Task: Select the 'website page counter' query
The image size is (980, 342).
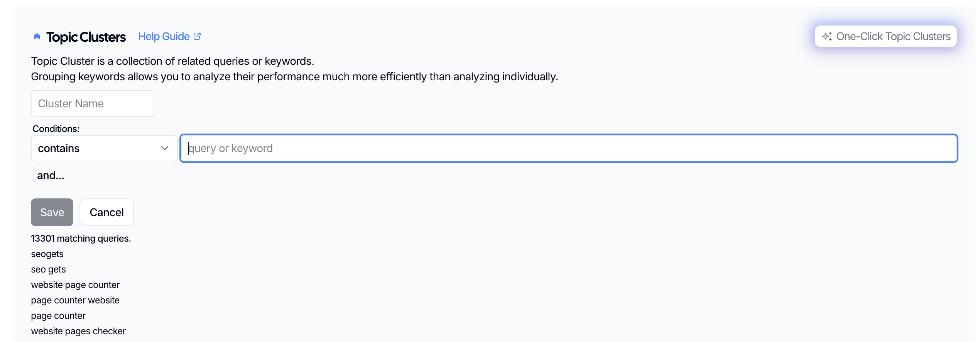Action: click(75, 285)
